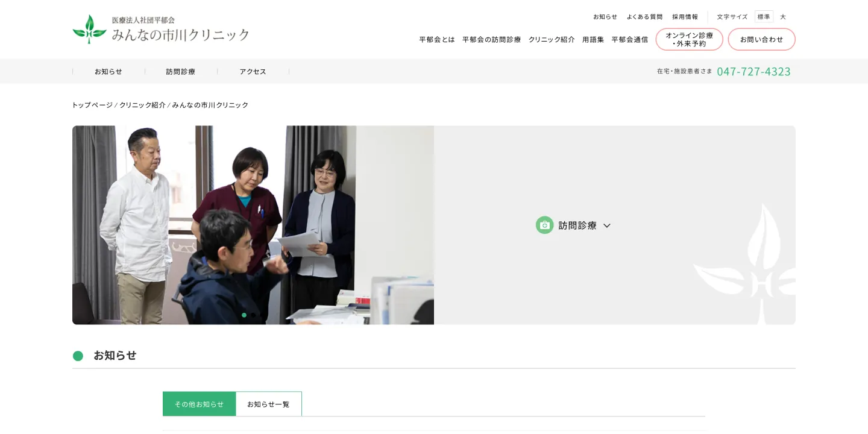The width and height of the screenshot is (868, 434).
Task: Click the phone number 047-727-4323
Action: pyautogui.click(x=753, y=71)
